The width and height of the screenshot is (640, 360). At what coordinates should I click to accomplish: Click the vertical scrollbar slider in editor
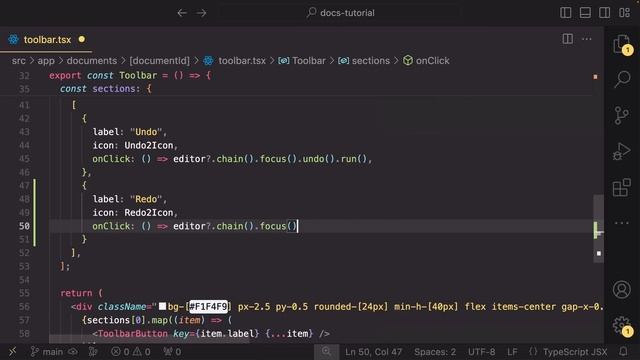(x=598, y=229)
